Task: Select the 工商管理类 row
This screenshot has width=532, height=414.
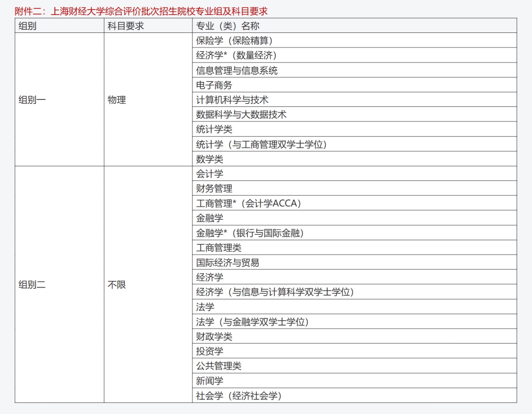Action: (355, 248)
